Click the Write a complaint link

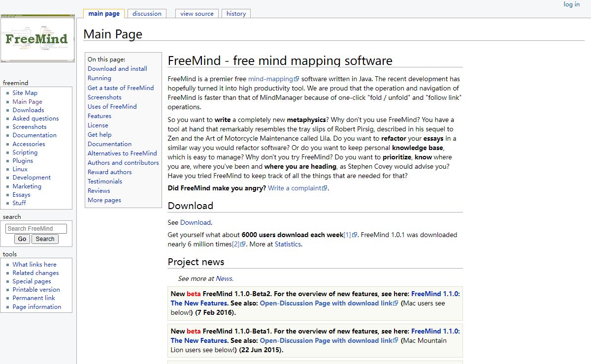tap(297, 188)
